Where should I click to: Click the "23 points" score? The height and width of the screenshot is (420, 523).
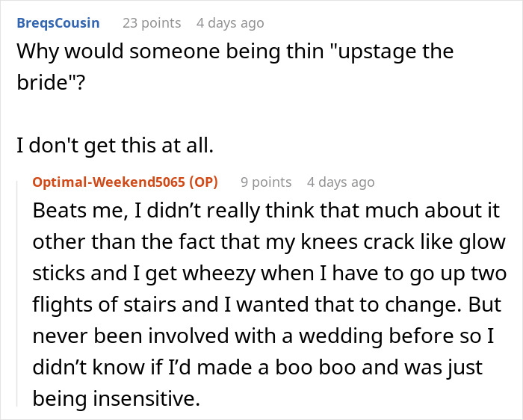152,23
